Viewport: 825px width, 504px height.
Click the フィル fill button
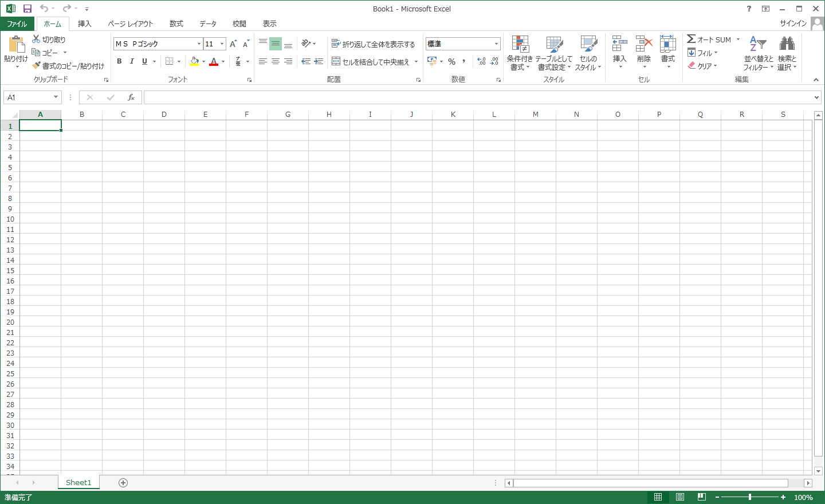702,53
